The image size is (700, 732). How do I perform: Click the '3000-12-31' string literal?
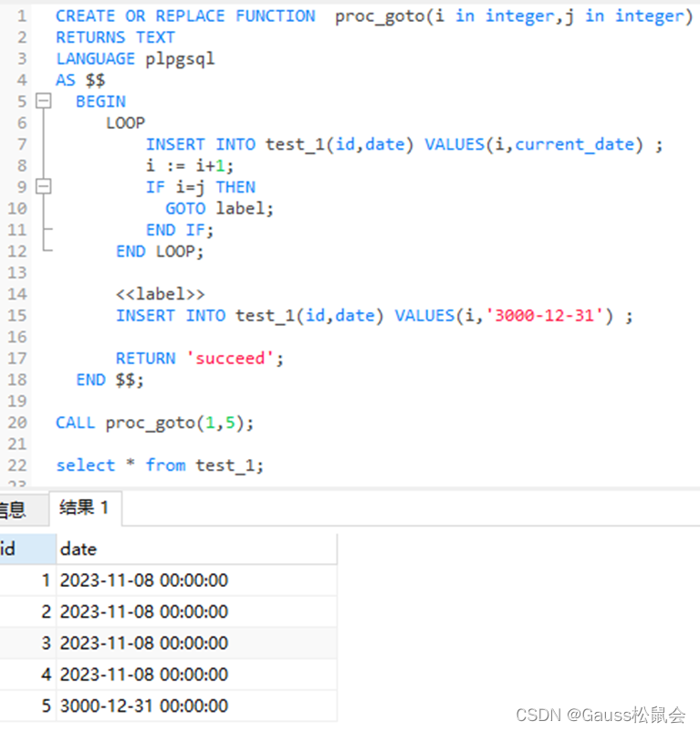[545, 316]
